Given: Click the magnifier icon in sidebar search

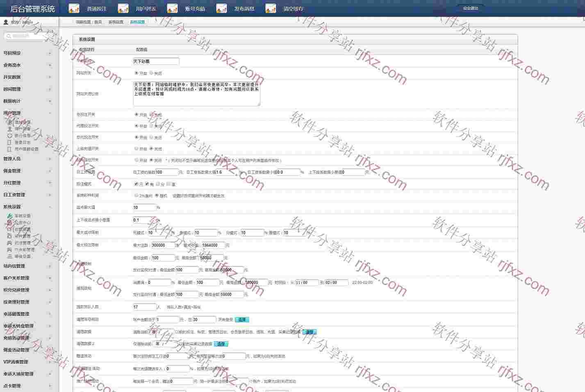Looking at the screenshot, I should point(9,36).
